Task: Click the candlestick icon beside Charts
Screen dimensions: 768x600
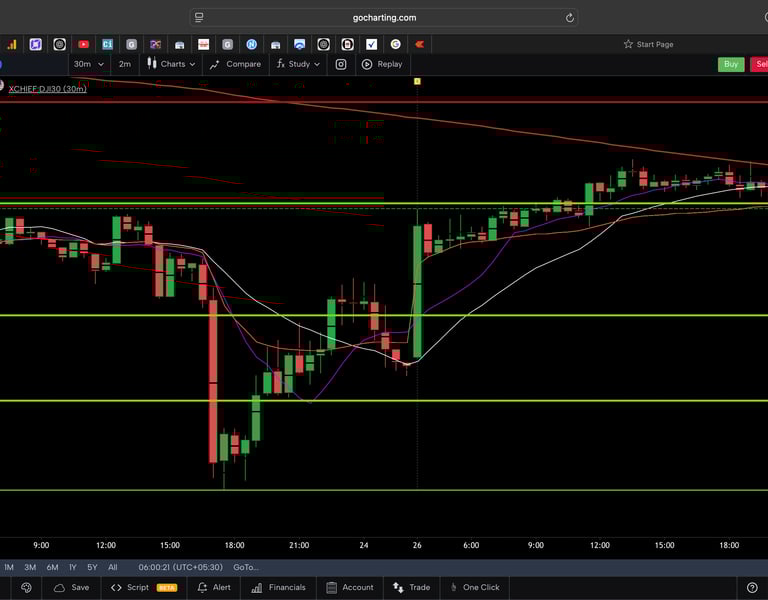Action: (x=152, y=63)
